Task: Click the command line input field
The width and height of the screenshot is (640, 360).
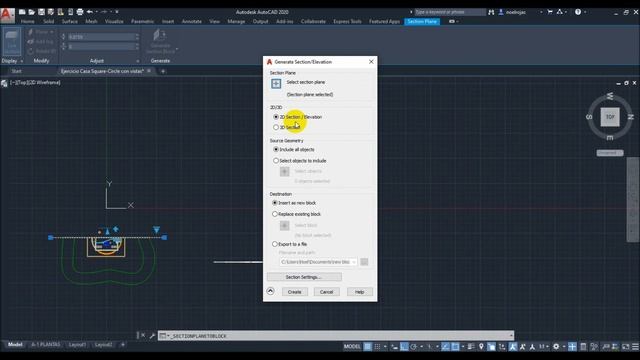Action: (336, 336)
